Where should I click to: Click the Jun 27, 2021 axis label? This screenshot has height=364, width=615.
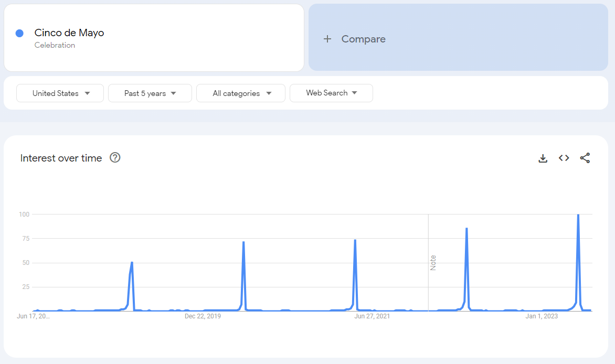[372, 316]
